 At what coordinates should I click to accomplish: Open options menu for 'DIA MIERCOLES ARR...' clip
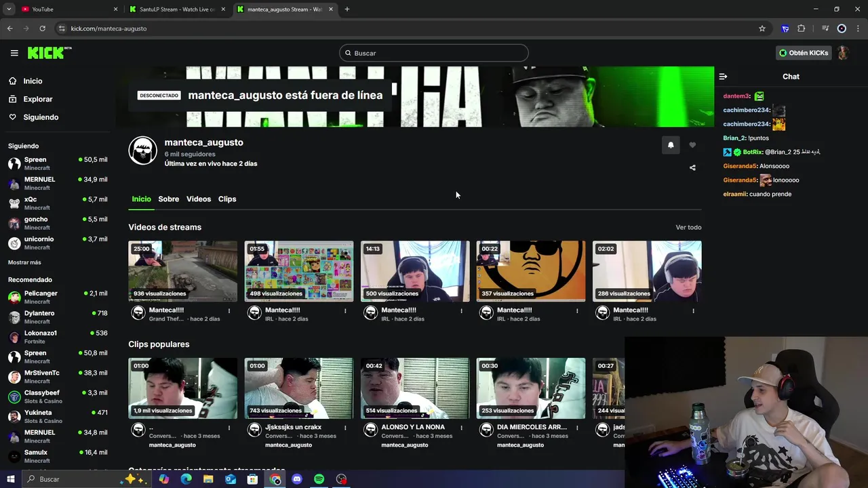coord(577,428)
